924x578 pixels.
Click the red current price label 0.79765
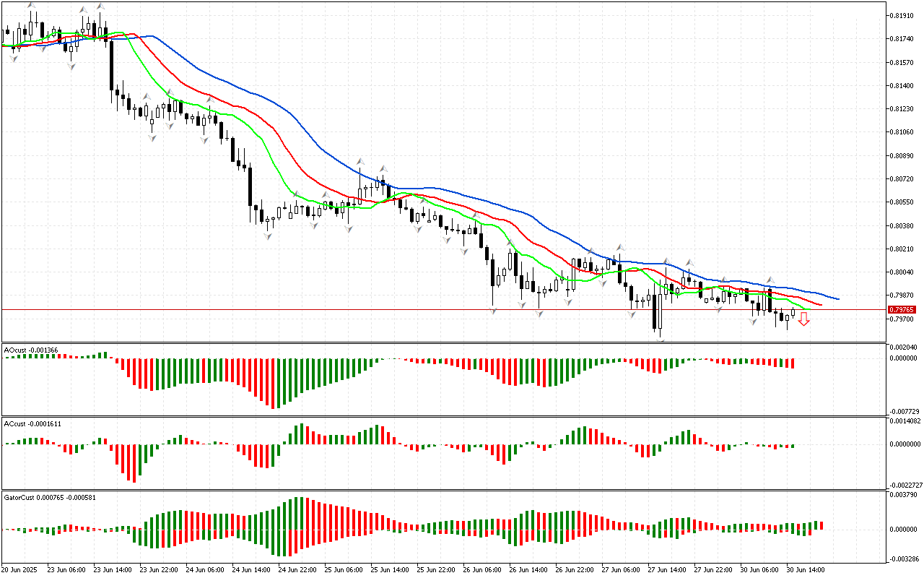(x=902, y=309)
